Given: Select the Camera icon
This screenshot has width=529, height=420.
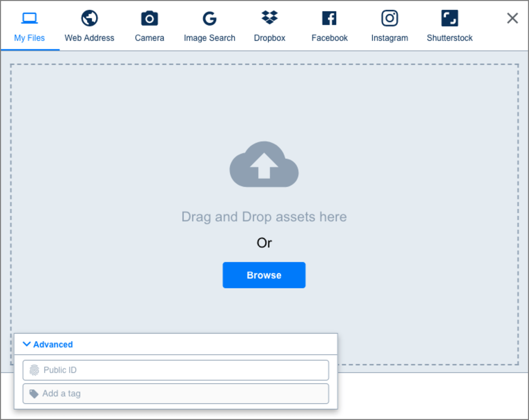Looking at the screenshot, I should point(149,18).
